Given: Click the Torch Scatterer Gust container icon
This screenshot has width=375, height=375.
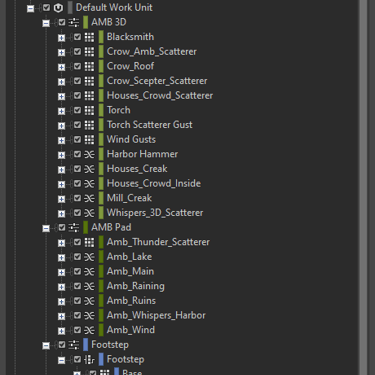Looking at the screenshot, I should [89, 125].
